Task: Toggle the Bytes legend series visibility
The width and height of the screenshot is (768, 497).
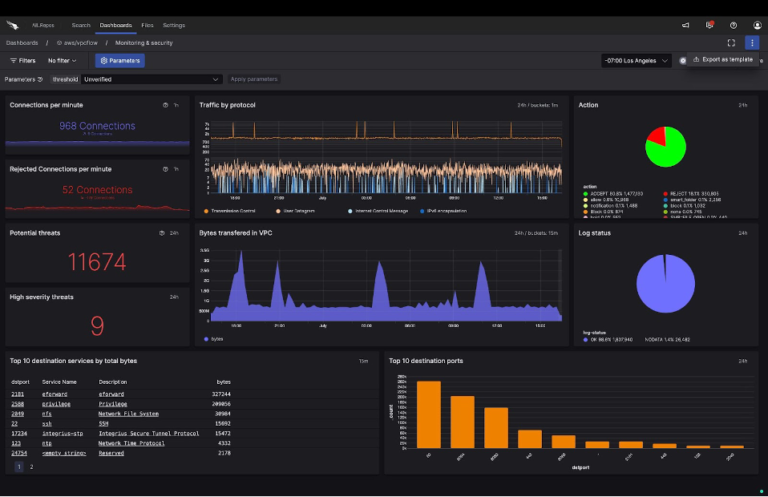Action: (x=214, y=339)
